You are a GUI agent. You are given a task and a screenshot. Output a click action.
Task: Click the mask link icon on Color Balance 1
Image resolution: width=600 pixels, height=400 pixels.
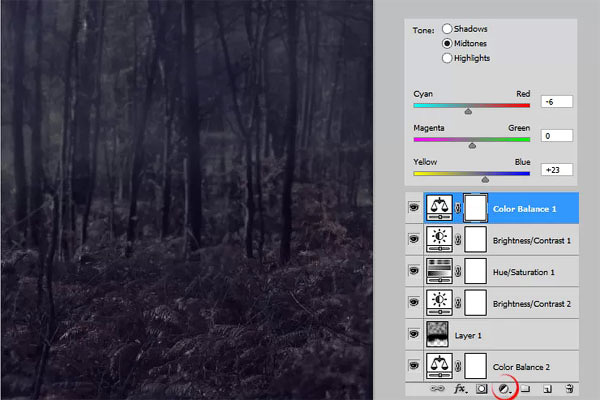[458, 208]
